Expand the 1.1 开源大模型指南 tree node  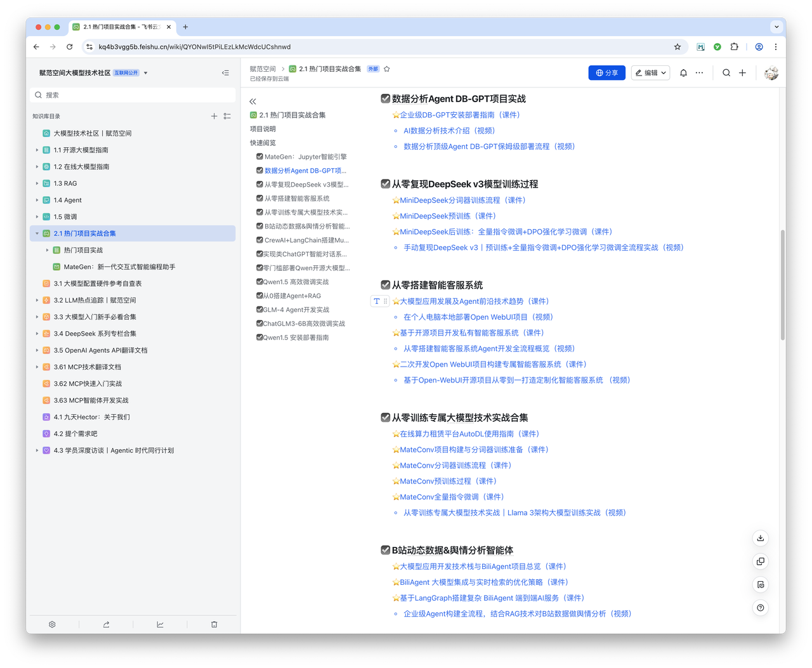coord(37,150)
